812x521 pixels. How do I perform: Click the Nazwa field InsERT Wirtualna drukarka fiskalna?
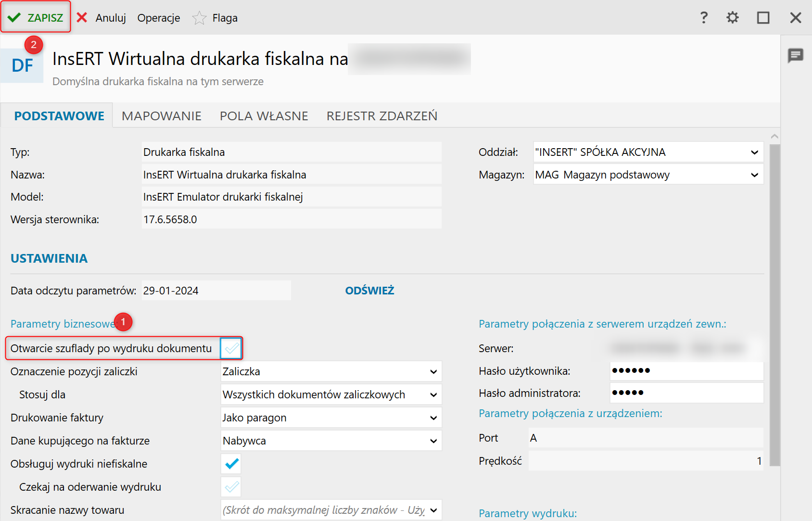(x=291, y=175)
